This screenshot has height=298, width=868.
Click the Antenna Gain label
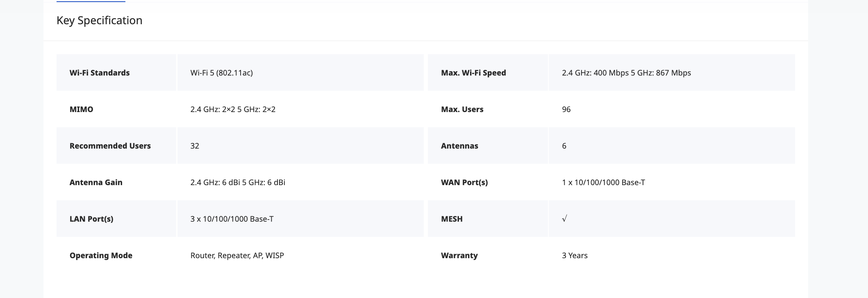point(96,182)
